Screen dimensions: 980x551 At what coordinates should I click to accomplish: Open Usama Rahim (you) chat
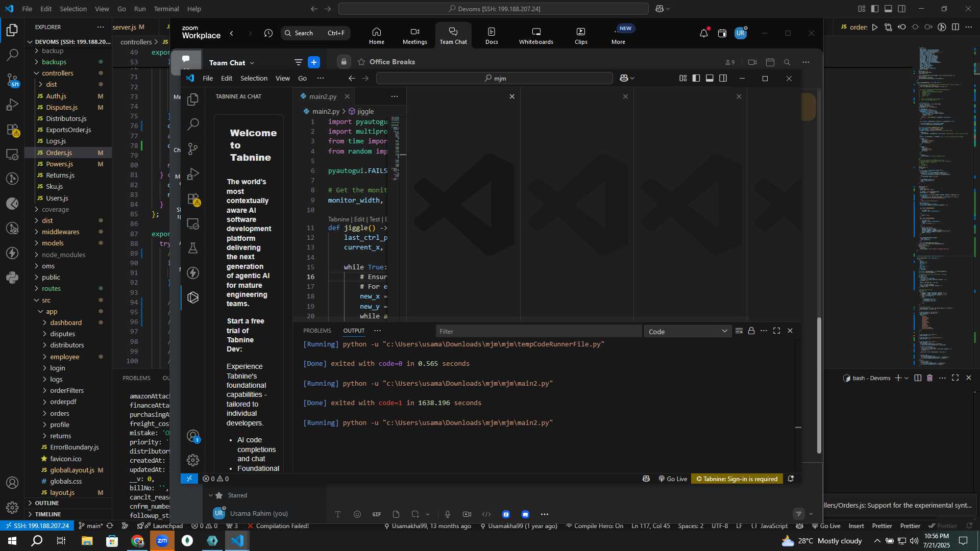pos(259,514)
